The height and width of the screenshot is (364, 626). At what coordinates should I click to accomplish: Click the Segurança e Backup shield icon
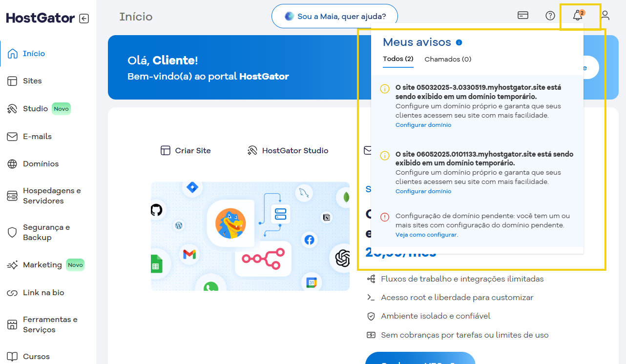tap(12, 233)
